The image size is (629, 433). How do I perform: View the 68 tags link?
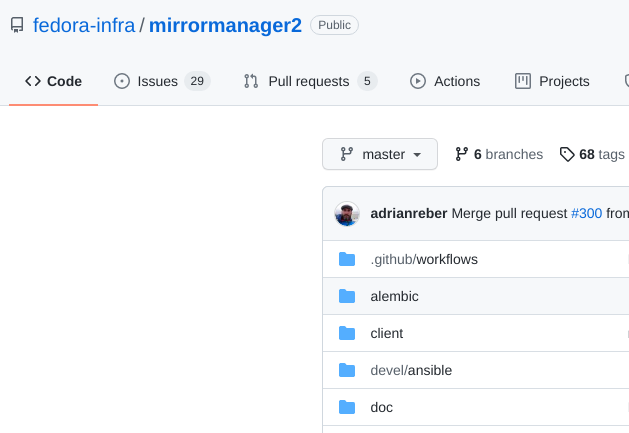pos(592,154)
